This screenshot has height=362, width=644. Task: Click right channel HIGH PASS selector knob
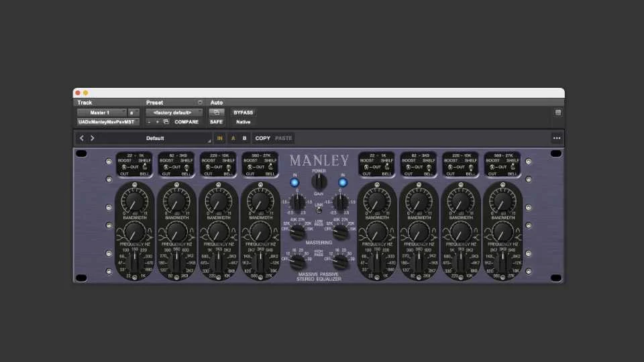(341, 262)
